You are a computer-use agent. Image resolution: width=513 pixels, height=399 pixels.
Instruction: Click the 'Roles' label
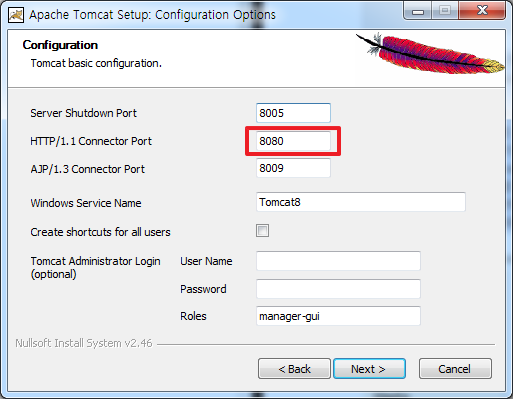click(x=193, y=316)
